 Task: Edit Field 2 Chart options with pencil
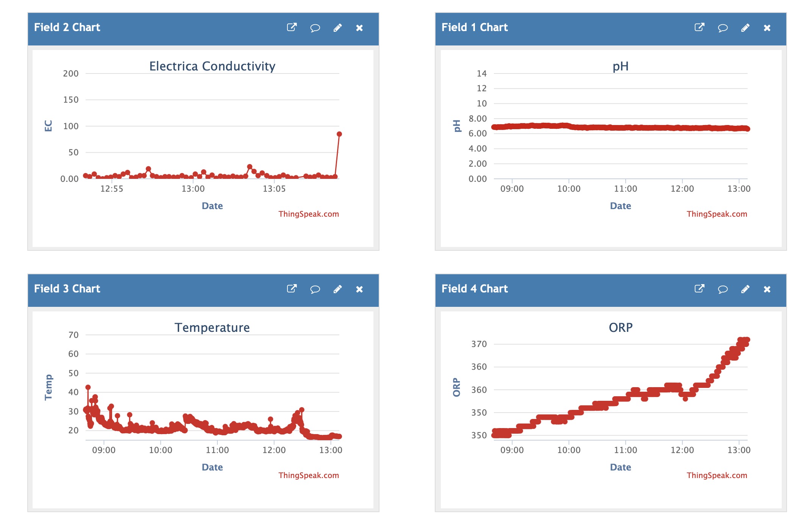337,28
